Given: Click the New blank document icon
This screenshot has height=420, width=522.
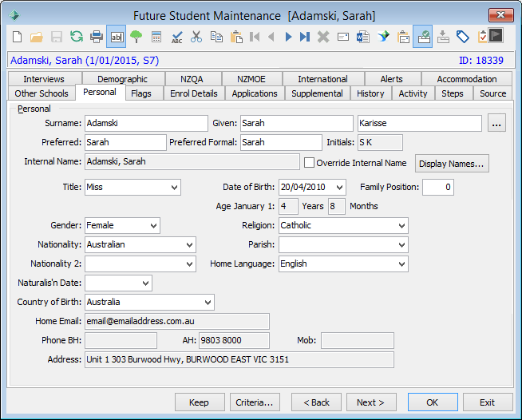Looking at the screenshot, I should [17, 37].
